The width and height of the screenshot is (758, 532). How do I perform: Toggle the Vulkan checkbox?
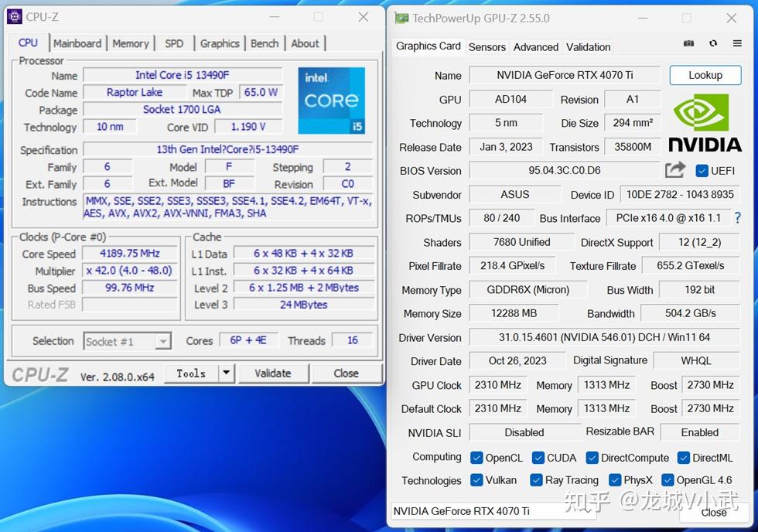[x=476, y=480]
